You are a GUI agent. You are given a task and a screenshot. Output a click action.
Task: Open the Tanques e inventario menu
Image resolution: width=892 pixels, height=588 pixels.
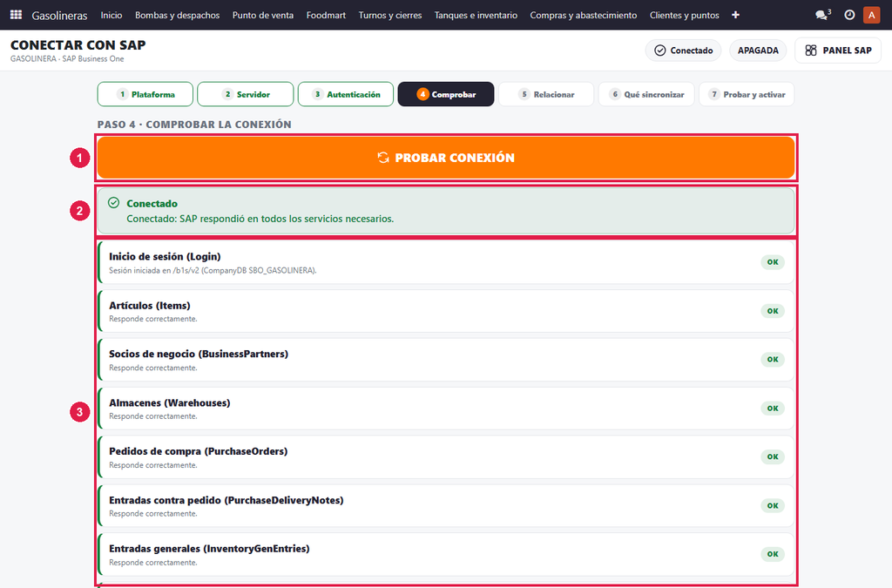click(x=476, y=15)
